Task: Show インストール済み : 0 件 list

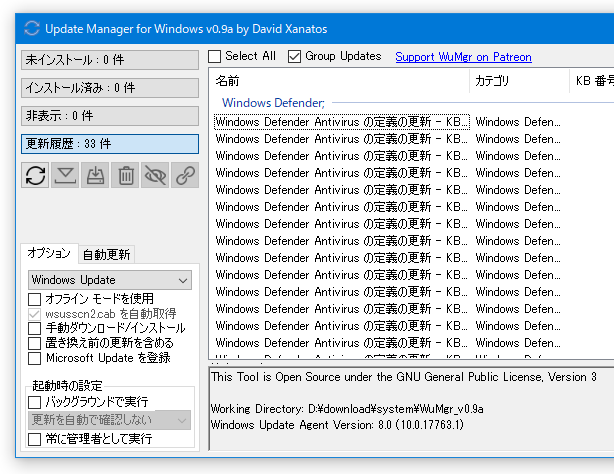Action: (110, 88)
